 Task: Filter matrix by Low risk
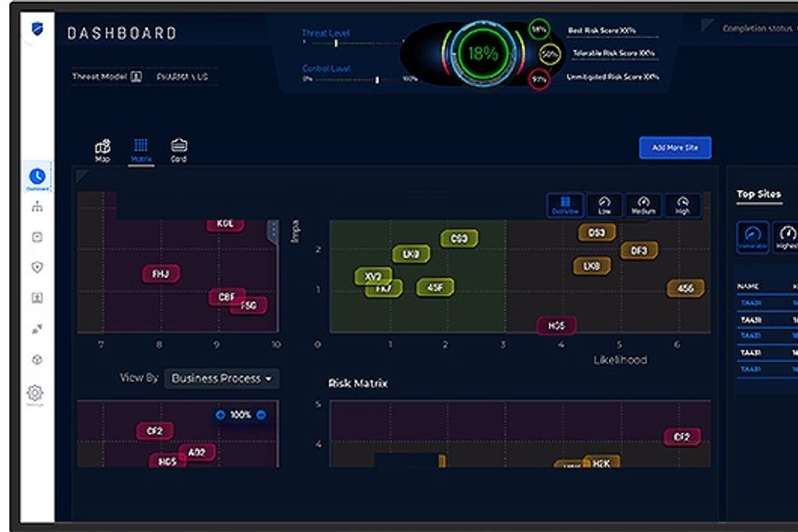tap(604, 205)
